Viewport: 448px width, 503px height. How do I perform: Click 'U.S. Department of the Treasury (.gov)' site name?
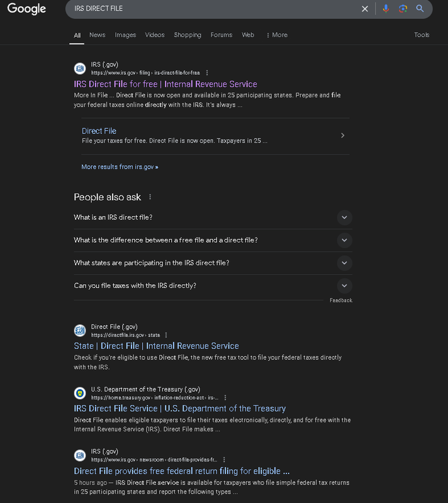tap(146, 389)
